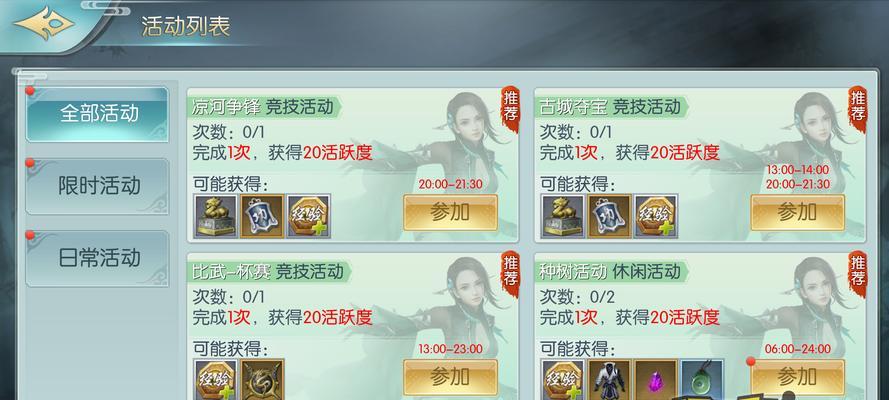
Task: Tap the purple gem reward in 种树活动
Action: [655, 379]
